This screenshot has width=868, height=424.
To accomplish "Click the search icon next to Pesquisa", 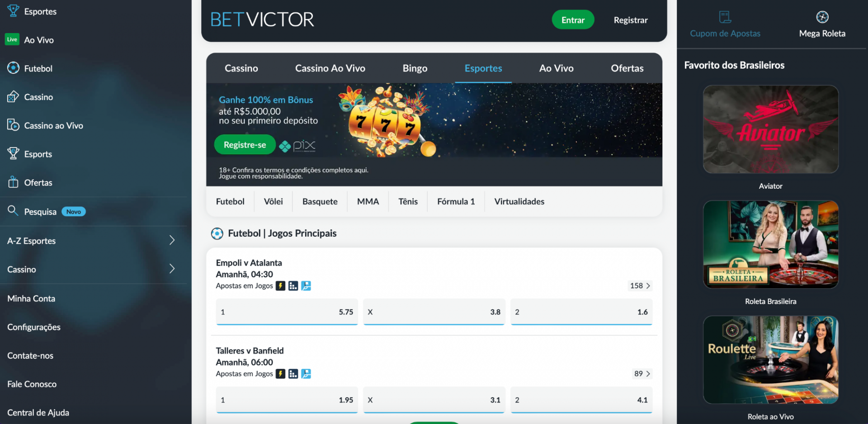I will coord(12,210).
